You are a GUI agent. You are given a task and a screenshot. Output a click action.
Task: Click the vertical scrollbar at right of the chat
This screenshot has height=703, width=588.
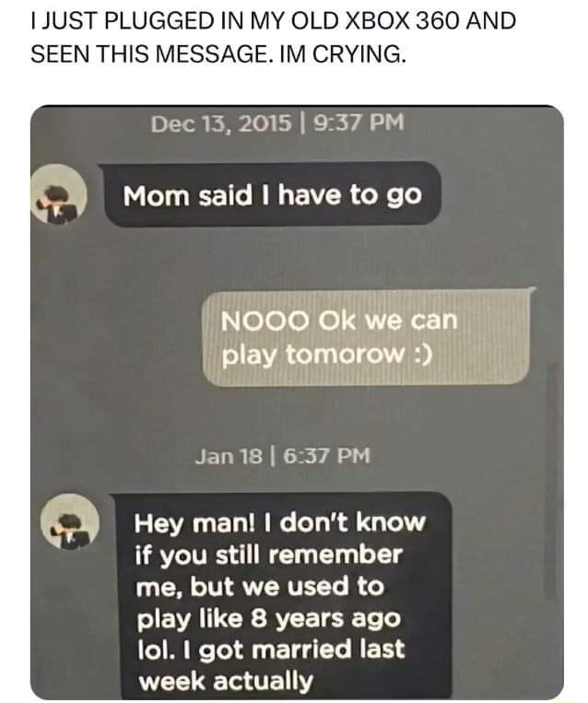551,480
